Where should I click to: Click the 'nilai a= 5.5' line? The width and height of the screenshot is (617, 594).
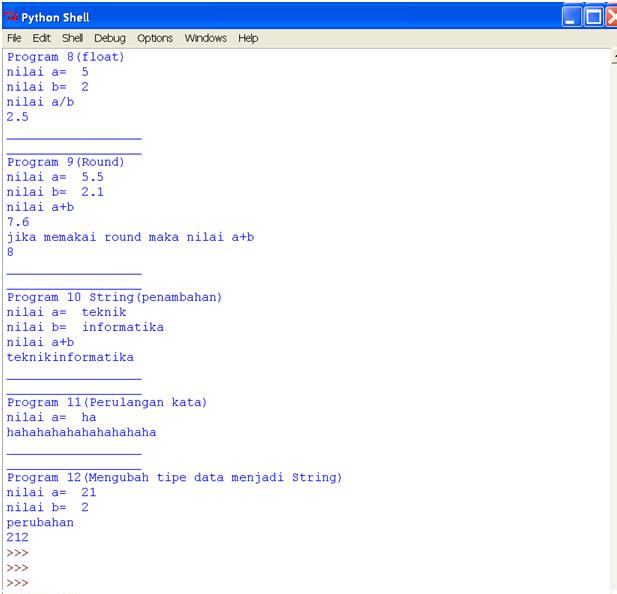coord(55,177)
